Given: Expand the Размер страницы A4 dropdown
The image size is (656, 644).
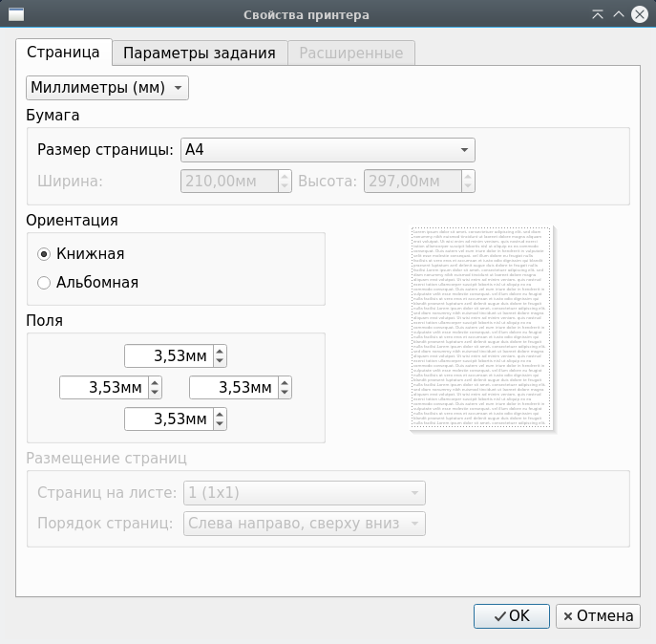Looking at the screenshot, I should pyautogui.click(x=328, y=150).
